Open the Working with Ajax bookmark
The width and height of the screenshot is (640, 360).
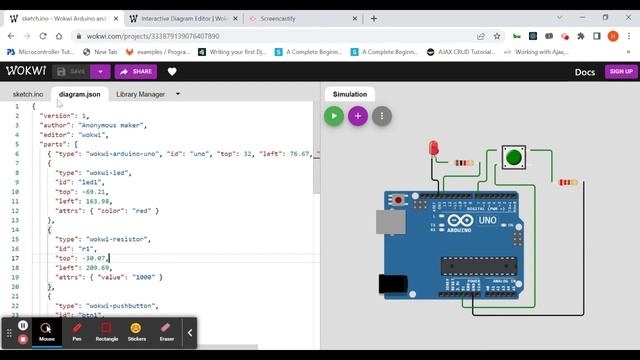[536, 52]
